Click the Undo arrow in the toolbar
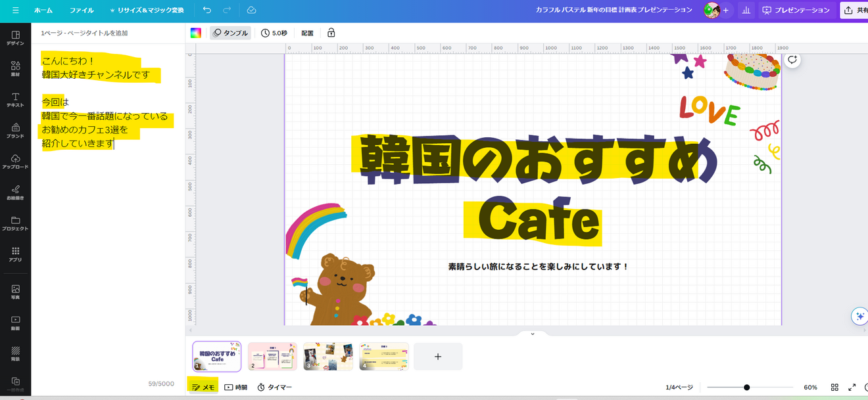The height and width of the screenshot is (400, 868). click(205, 11)
